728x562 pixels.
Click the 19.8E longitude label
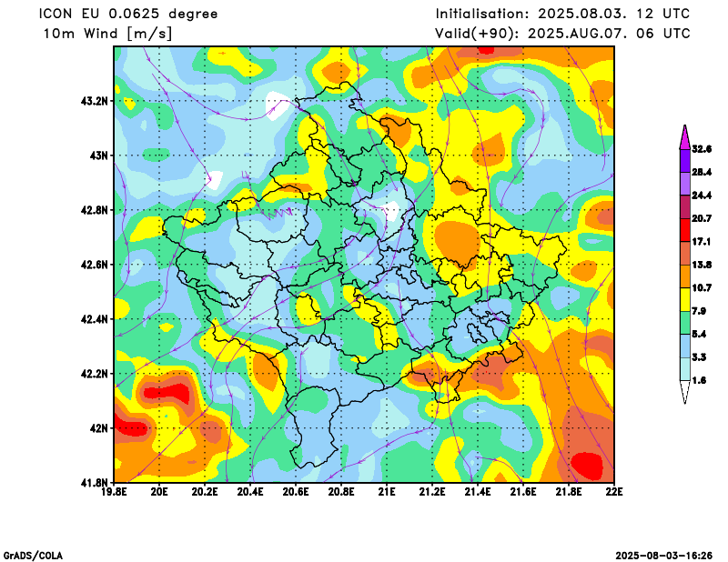point(115,492)
